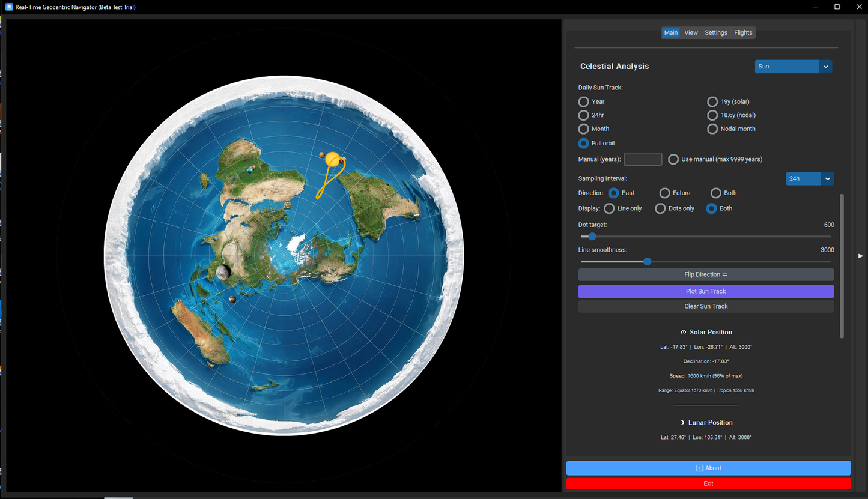This screenshot has height=499, width=868.
Task: Click the Dot target slider handle
Action: (x=592, y=237)
